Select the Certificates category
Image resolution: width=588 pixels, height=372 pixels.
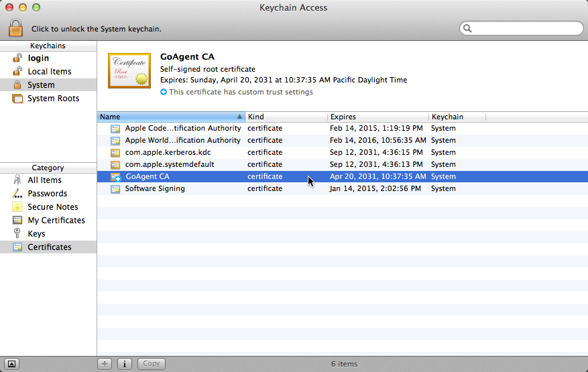[x=48, y=247]
